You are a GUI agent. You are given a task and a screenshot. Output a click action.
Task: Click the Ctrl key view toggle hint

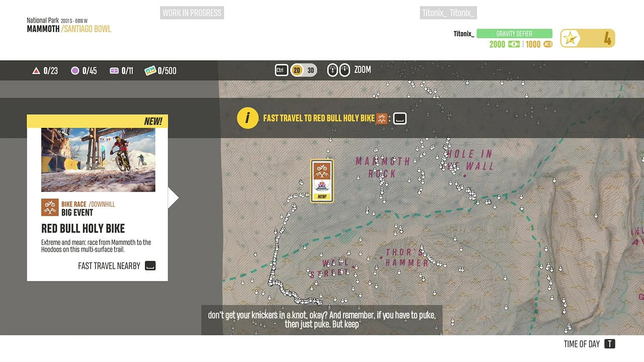click(281, 70)
